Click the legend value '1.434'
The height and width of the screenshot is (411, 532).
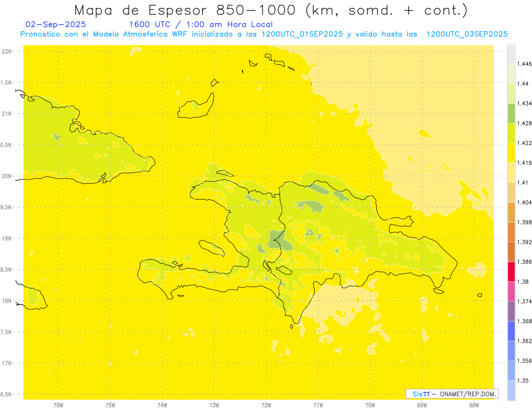524,103
